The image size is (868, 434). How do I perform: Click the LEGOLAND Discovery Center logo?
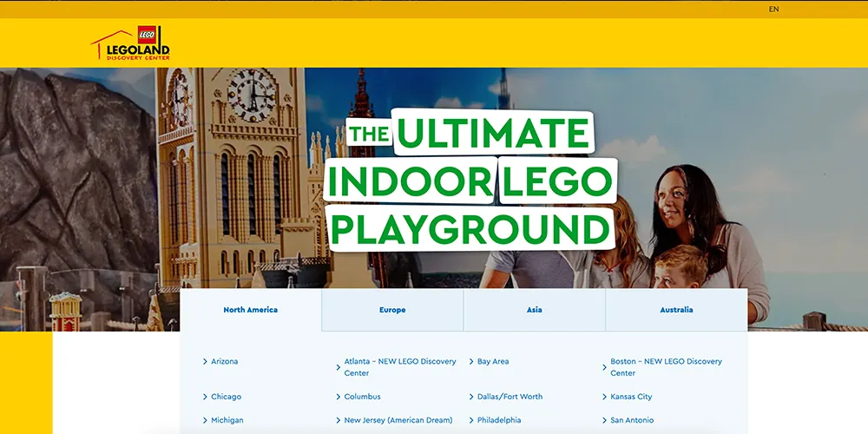coord(130,43)
